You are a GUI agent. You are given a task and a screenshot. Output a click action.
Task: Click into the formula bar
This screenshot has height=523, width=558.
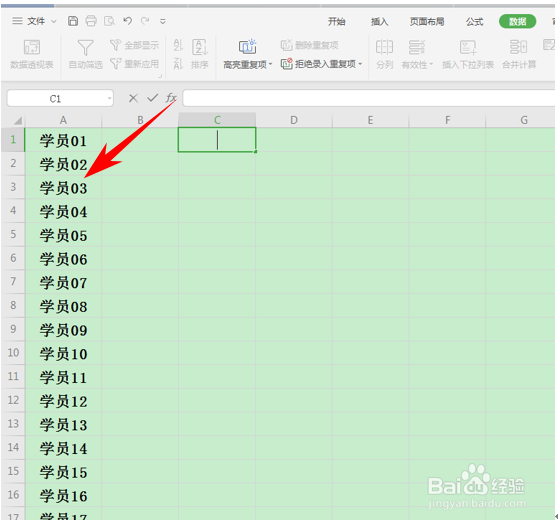369,98
